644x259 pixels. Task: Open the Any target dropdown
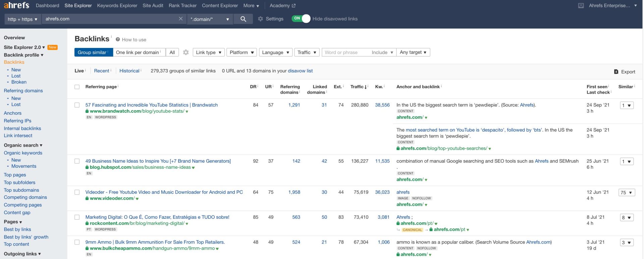click(413, 52)
